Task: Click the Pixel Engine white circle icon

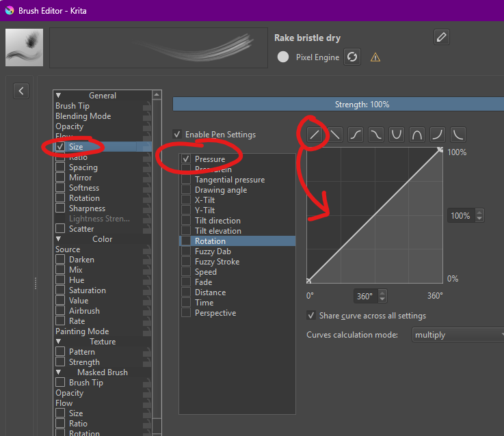Action: click(283, 57)
